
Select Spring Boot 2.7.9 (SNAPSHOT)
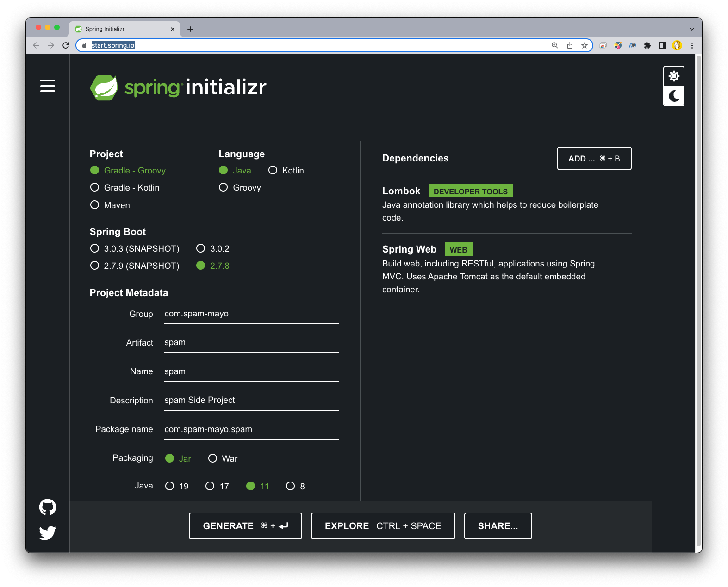pyautogui.click(x=135, y=266)
